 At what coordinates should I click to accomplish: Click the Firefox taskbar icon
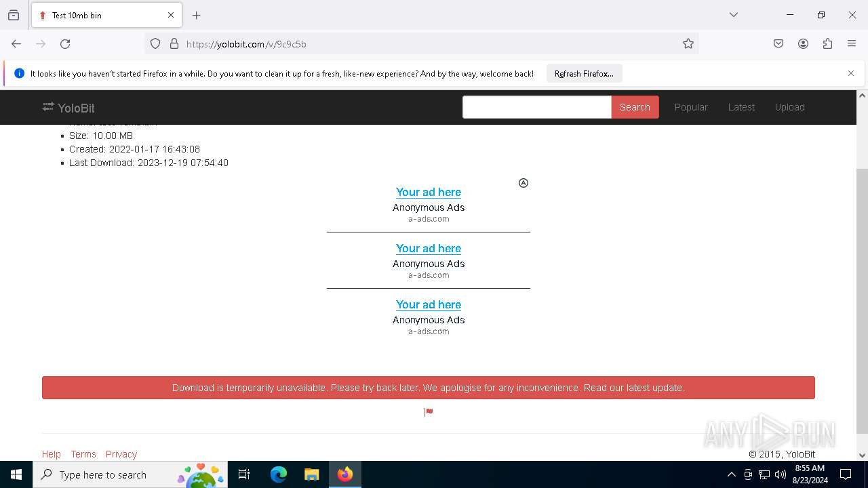pos(345,474)
